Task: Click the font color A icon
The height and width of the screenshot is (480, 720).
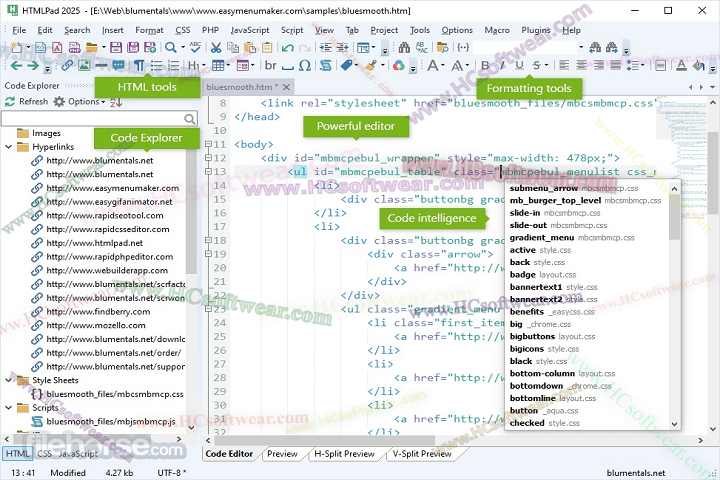Action: [681, 65]
